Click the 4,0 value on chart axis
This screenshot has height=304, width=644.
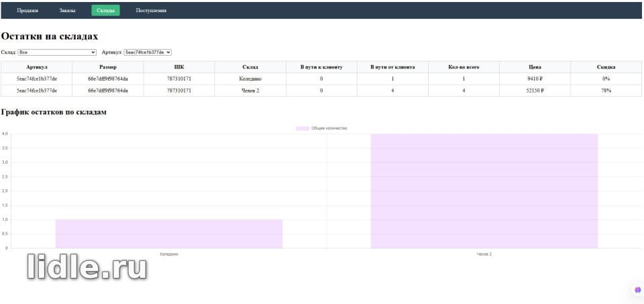[5, 134]
